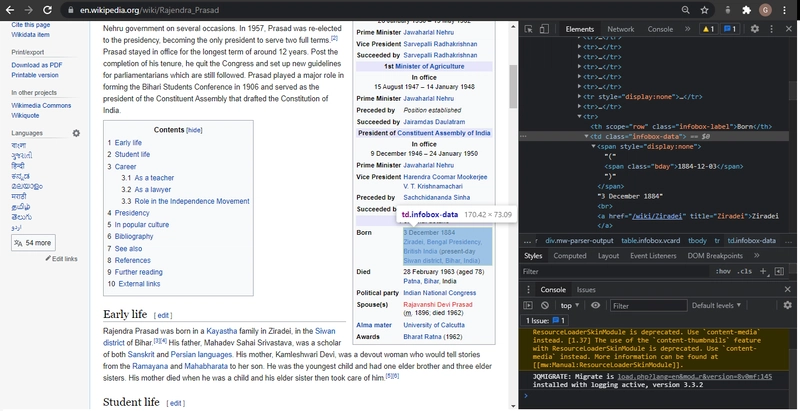Open the Computed tab
The height and width of the screenshot is (411, 800).
pyautogui.click(x=570, y=255)
